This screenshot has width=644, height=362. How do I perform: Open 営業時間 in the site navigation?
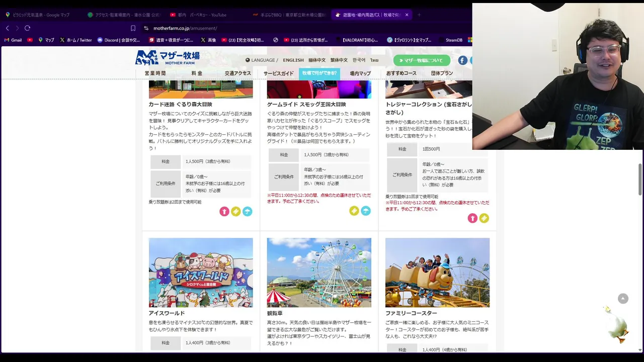pos(155,73)
